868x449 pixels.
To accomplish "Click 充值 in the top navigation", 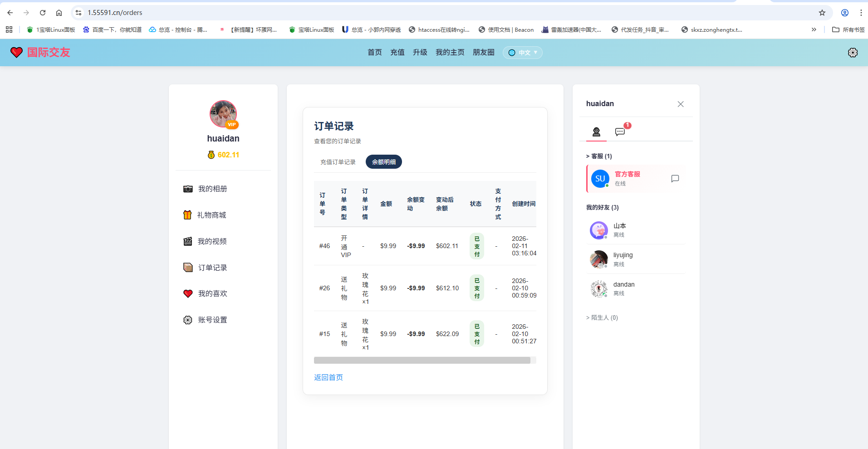I will tap(397, 53).
